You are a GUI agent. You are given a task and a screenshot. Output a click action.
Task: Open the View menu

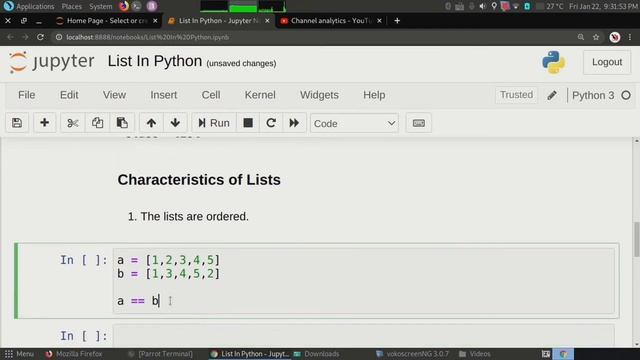tap(114, 95)
